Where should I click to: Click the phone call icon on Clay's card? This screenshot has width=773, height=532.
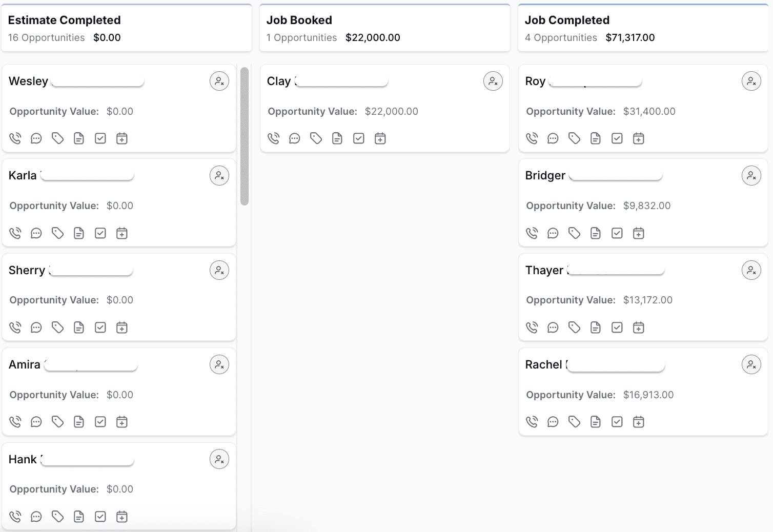[x=274, y=138]
